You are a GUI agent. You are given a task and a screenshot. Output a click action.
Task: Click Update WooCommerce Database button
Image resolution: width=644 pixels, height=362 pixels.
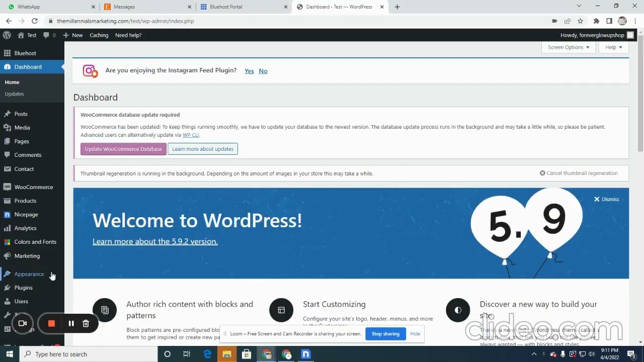(x=123, y=149)
